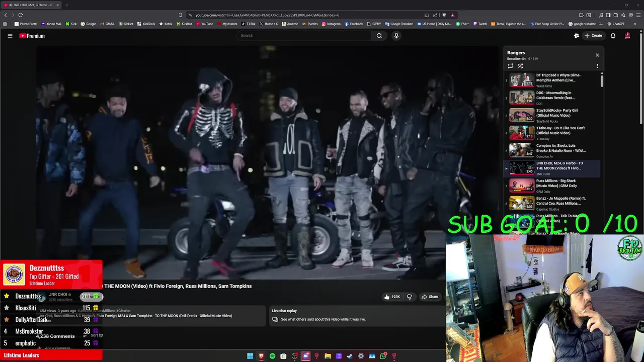Open the Fiverr bookmark
Screen dimensions: 644x362
point(462,24)
